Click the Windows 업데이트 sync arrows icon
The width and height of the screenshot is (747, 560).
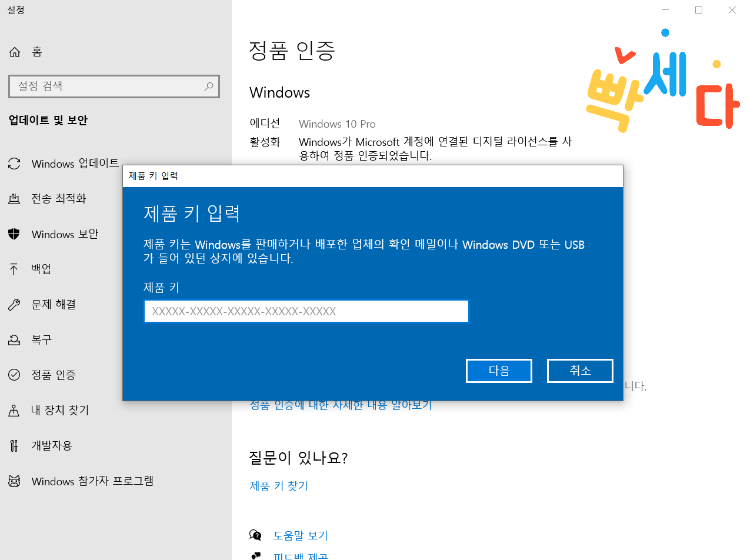[x=14, y=164]
